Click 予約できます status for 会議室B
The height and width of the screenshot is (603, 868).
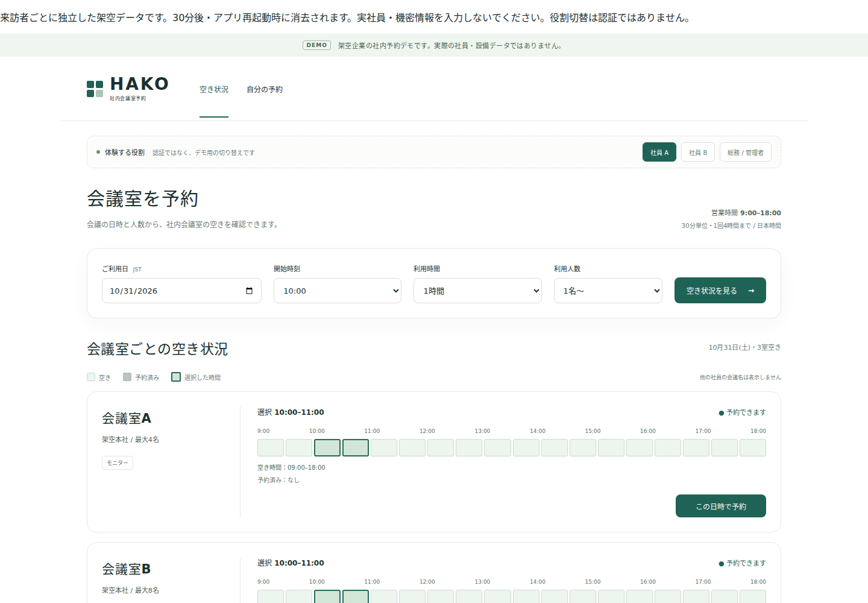pyautogui.click(x=742, y=563)
